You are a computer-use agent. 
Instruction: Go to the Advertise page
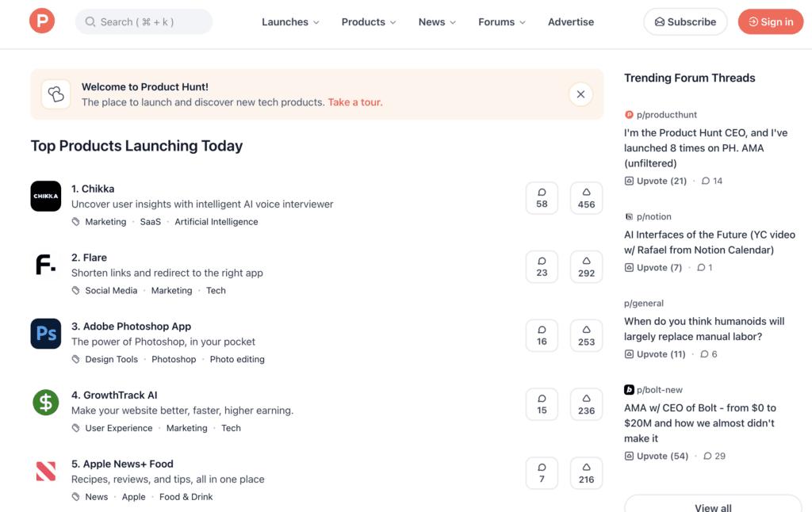[x=570, y=22]
